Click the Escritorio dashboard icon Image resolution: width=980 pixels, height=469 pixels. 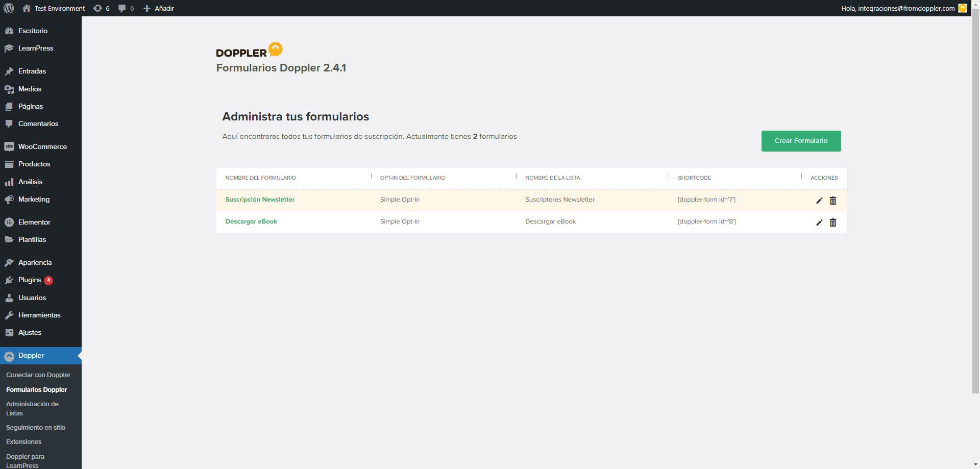[9, 31]
